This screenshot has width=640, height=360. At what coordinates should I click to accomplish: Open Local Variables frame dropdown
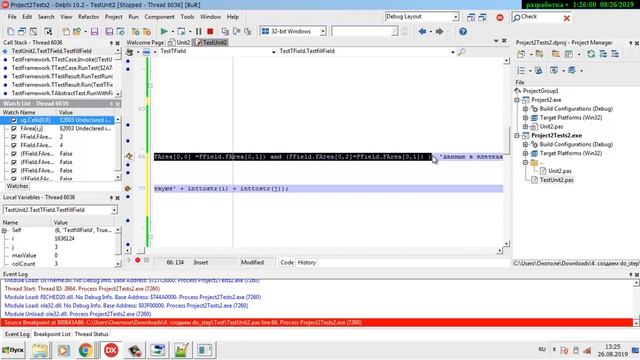point(114,210)
